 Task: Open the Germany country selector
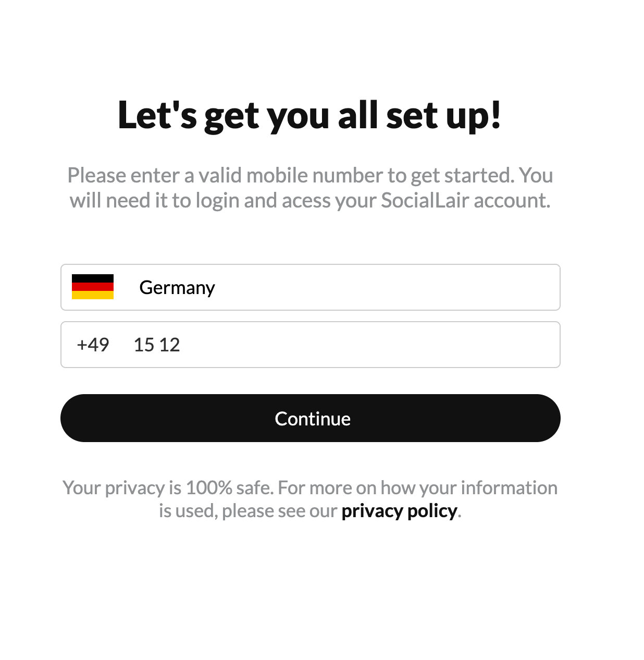coord(311,287)
